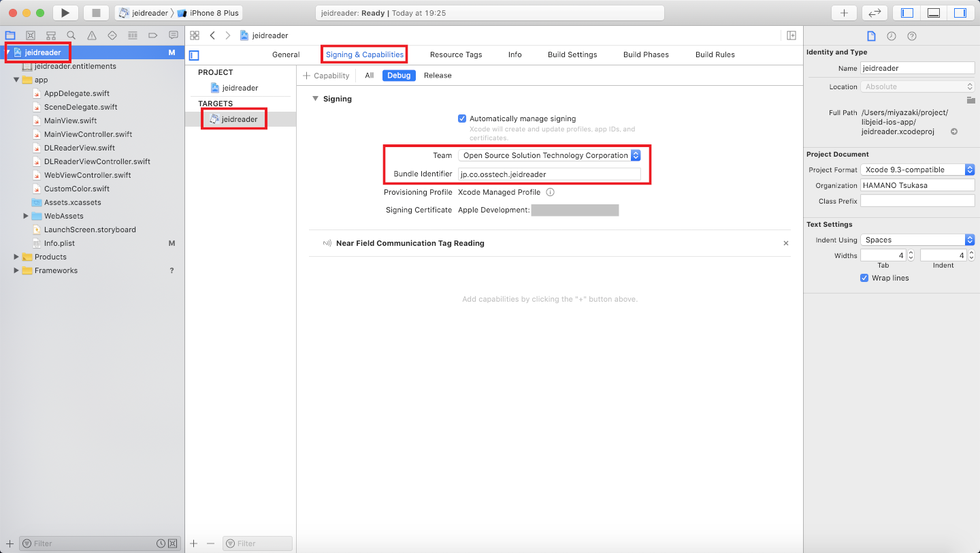Image resolution: width=980 pixels, height=553 pixels.
Task: Expand the Products group
Action: [16, 257]
